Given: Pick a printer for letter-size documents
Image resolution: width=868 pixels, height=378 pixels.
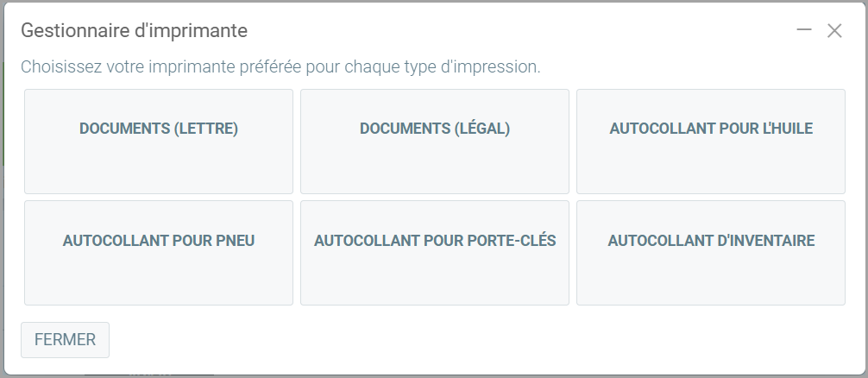Looking at the screenshot, I should [x=159, y=142].
